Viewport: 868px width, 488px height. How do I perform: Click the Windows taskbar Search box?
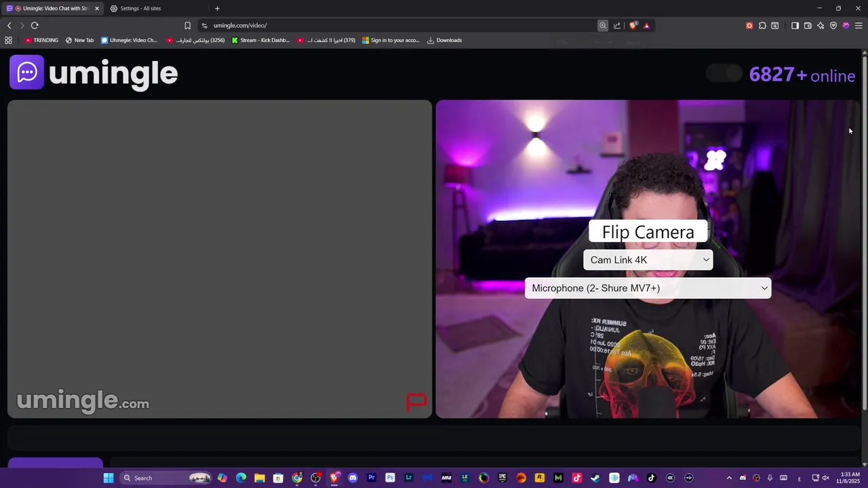[x=165, y=478]
